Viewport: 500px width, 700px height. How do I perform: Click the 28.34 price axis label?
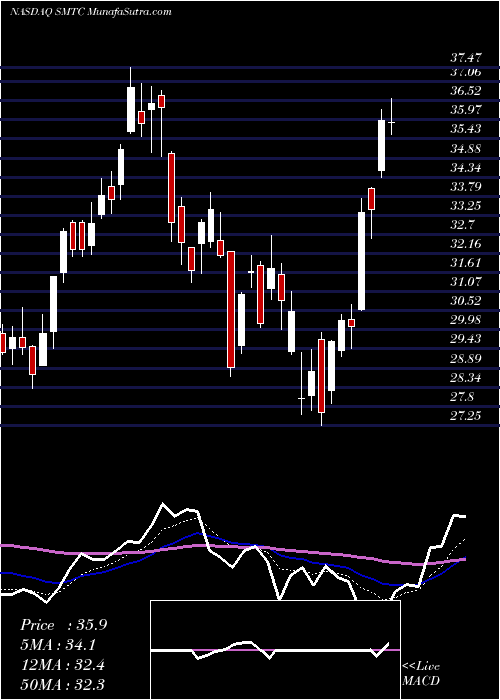tap(466, 378)
